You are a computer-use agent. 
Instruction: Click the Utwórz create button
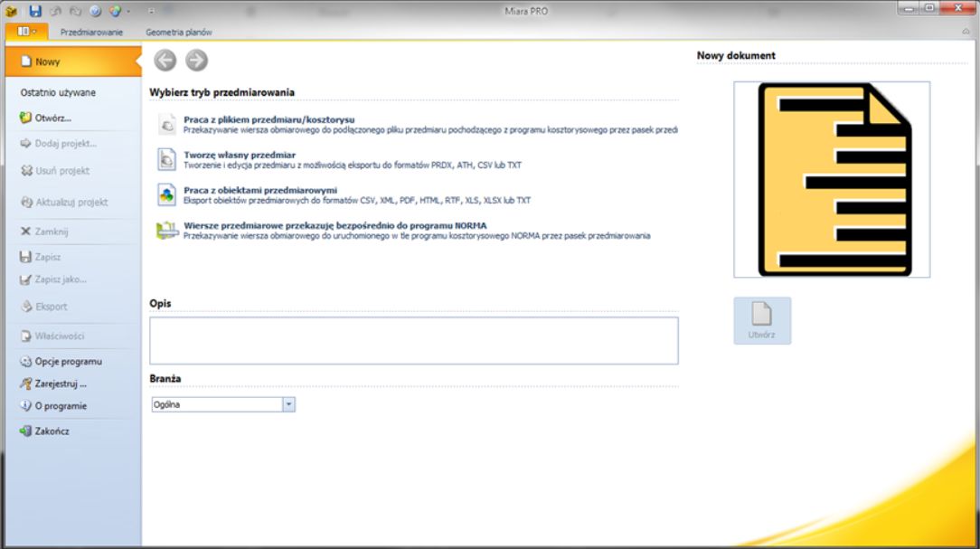coord(762,321)
